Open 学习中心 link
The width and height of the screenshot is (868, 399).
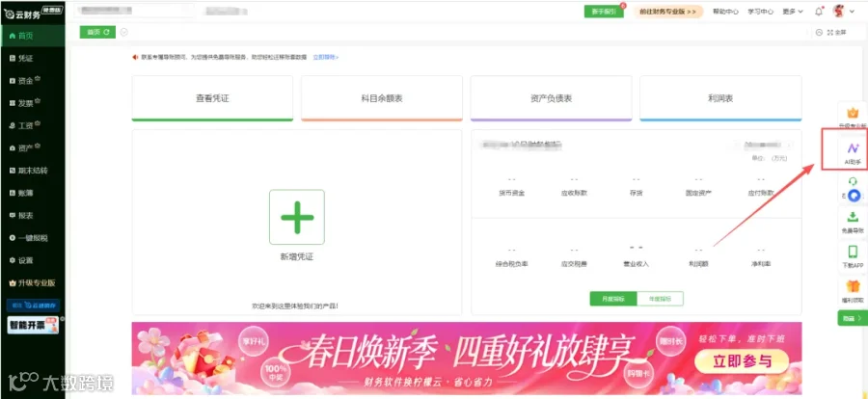tap(760, 12)
